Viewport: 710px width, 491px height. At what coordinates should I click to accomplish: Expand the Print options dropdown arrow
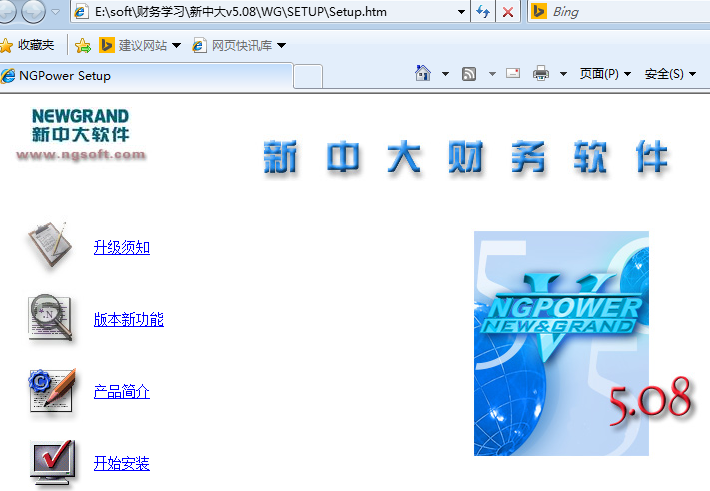click(x=563, y=73)
